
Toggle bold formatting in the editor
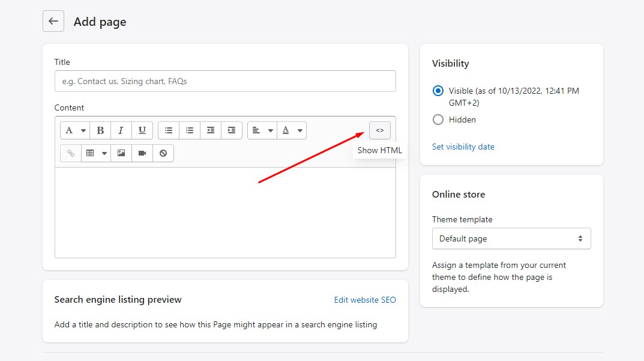[100, 130]
